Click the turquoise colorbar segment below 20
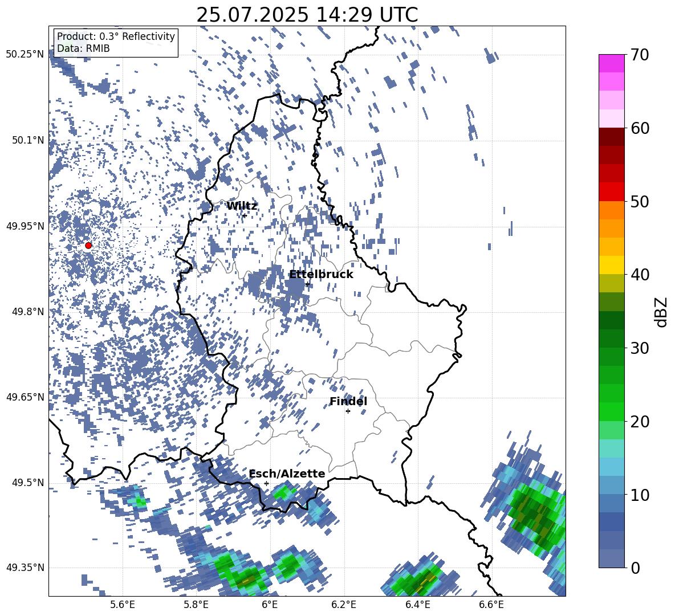 [611, 448]
